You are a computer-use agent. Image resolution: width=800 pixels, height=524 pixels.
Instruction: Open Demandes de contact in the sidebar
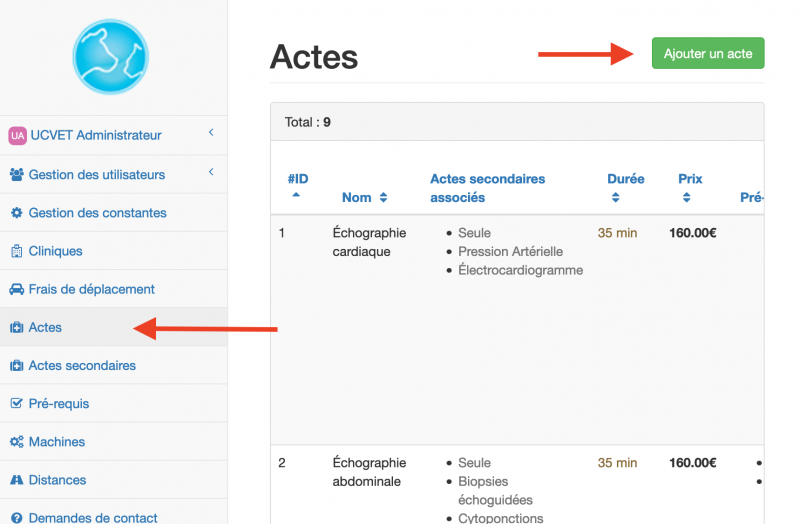[93, 518]
